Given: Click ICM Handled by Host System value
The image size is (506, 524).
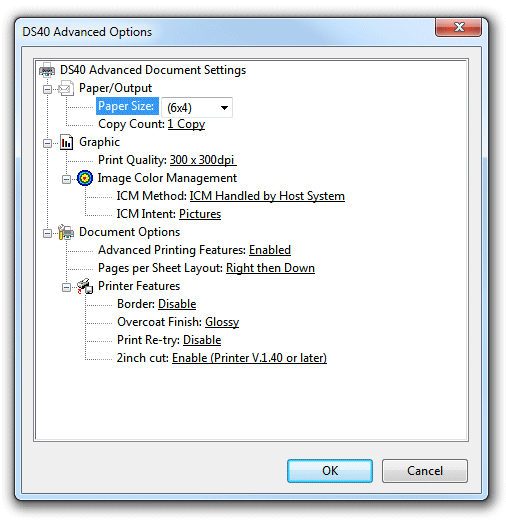Looking at the screenshot, I should [267, 196].
